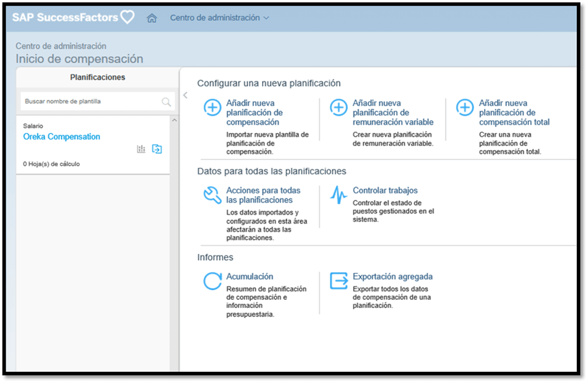Click the list scroll-up arrow
Image resolution: width=588 pixels, height=383 pixels.
point(175,121)
